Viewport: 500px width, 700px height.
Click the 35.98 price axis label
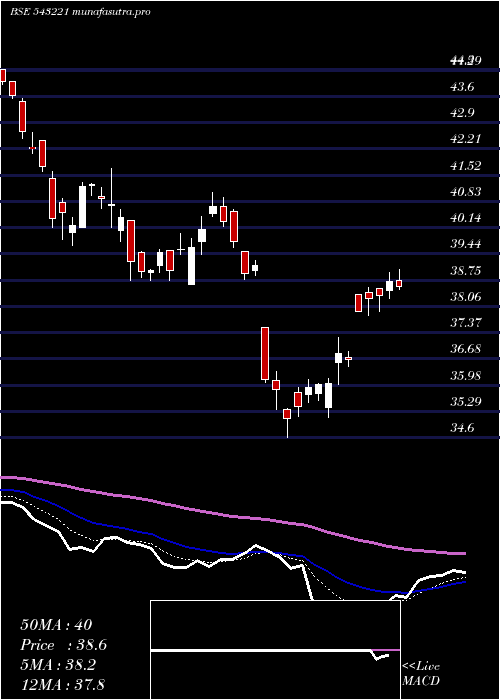(465, 376)
